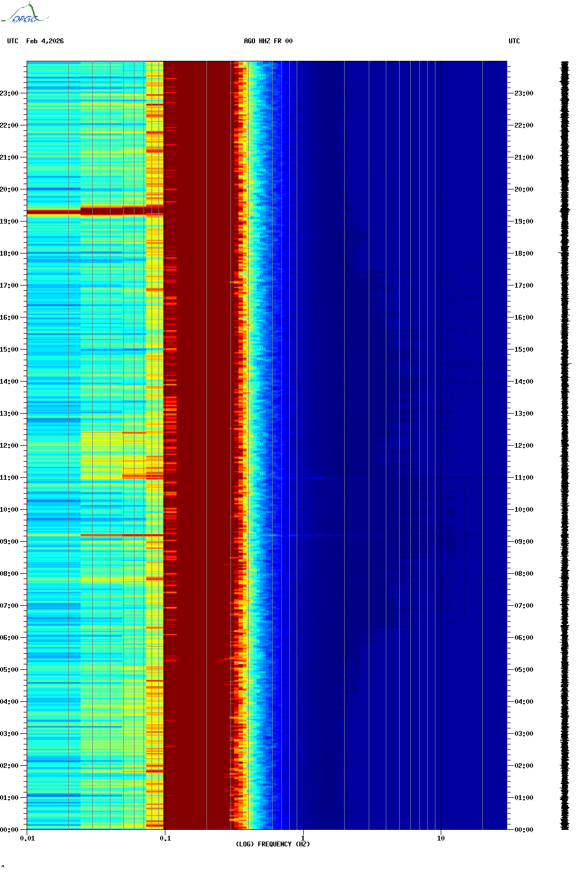Viewport: 588px width, 872px height.
Task: Click the 0.1 frequency axis label
Action: point(165,838)
